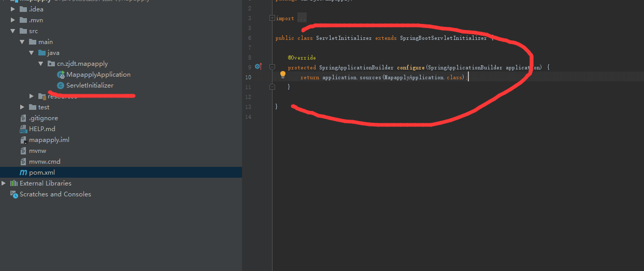Click the MapapplyApplication Spring Boot class icon

pyautogui.click(x=61, y=75)
